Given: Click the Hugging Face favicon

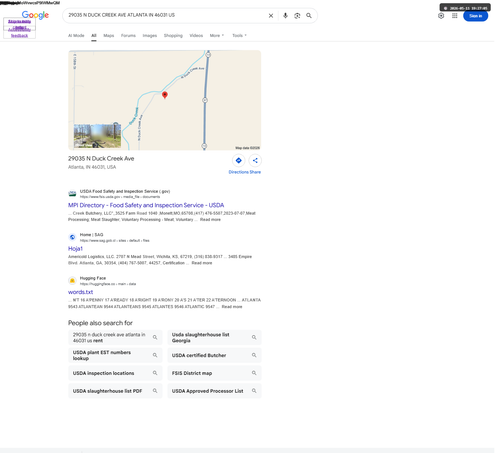Looking at the screenshot, I should click(x=72, y=281).
